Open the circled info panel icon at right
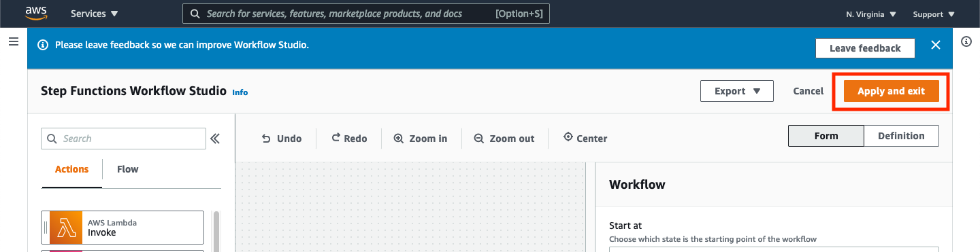Viewport: 980px width, 252px height. [966, 41]
